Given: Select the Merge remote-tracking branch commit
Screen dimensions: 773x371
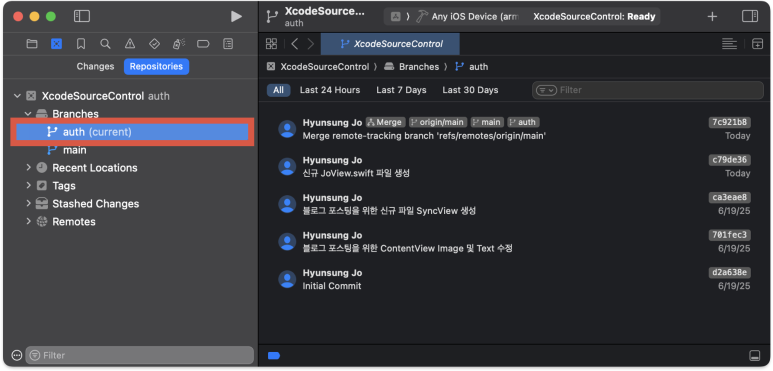Looking at the screenshot, I should point(514,129).
